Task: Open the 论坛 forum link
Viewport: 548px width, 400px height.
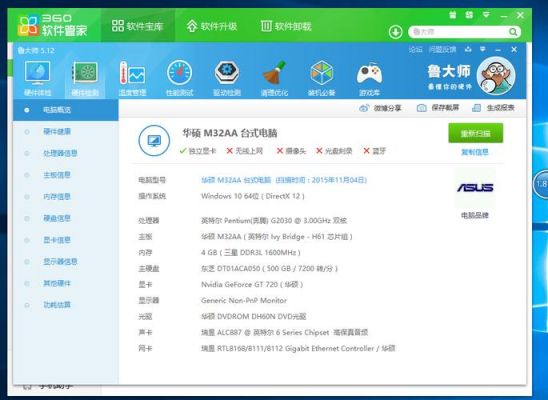Action: pos(416,50)
